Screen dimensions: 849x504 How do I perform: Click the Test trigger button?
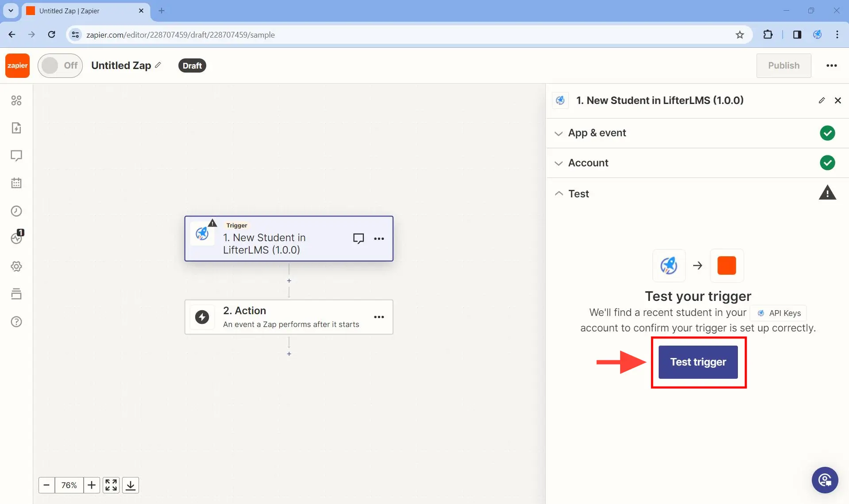pyautogui.click(x=698, y=362)
